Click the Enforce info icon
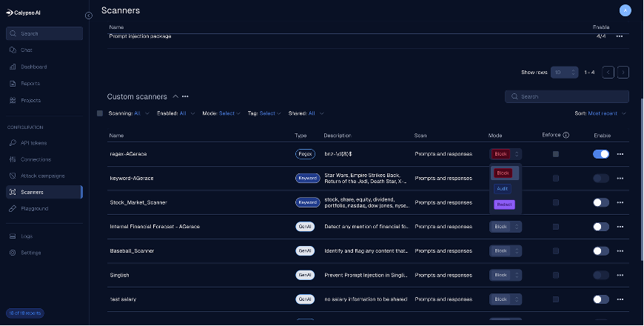The width and height of the screenshot is (644, 326). point(566,135)
